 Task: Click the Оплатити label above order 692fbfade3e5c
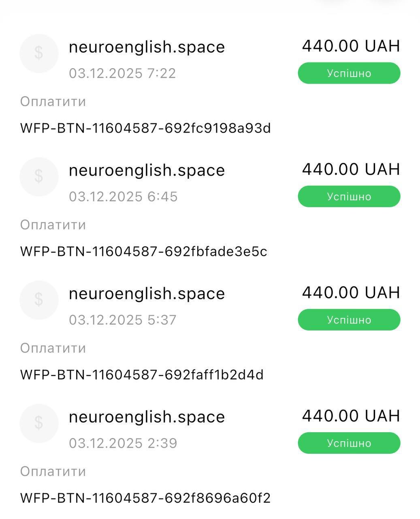pos(53,225)
